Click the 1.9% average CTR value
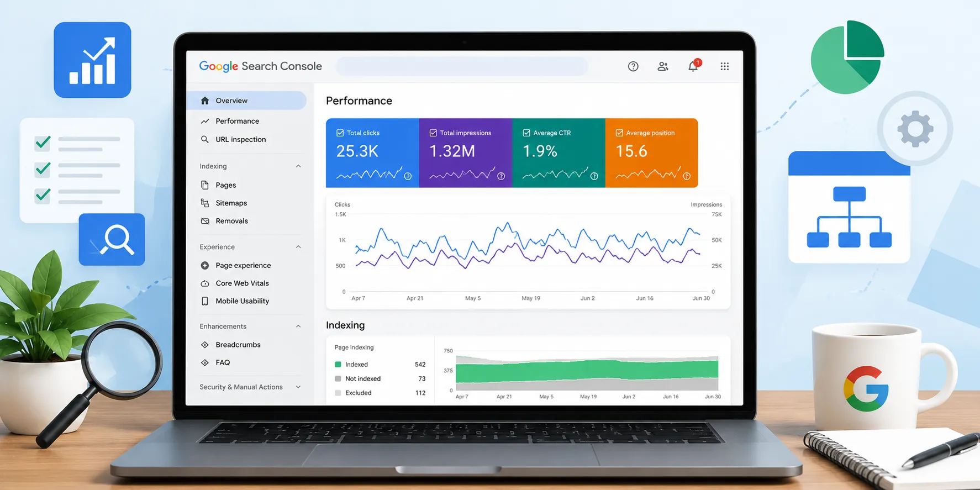The image size is (980, 490). pyautogui.click(x=540, y=151)
